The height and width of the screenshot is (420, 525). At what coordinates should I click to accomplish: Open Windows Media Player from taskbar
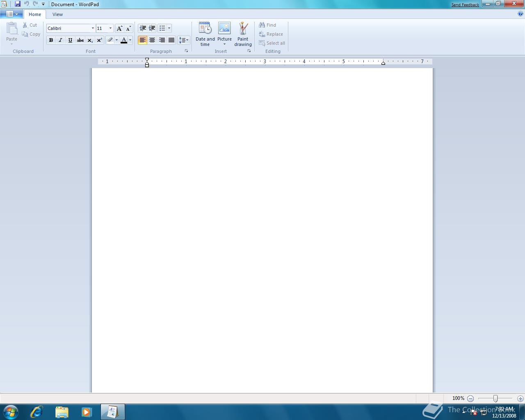(x=87, y=412)
